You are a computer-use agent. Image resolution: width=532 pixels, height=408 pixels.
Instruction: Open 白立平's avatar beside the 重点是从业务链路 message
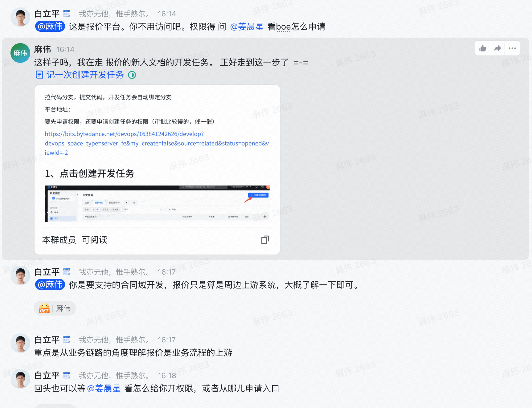[20, 343]
